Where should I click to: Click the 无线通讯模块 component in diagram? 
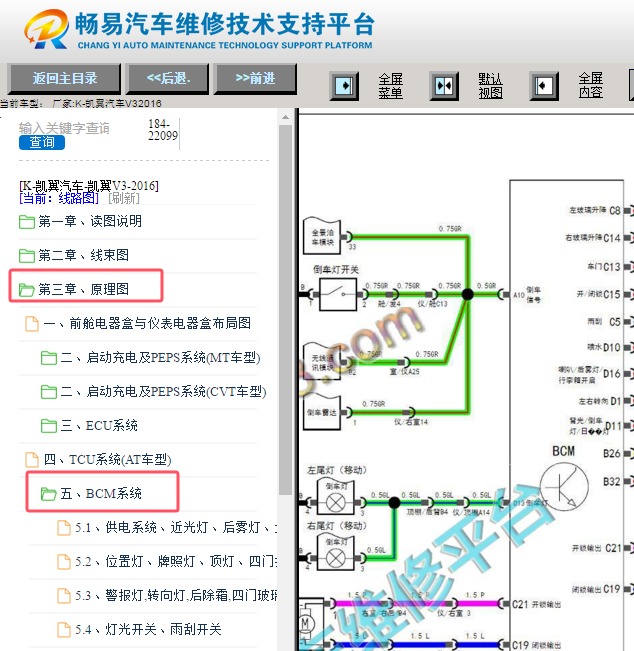pyautogui.click(x=322, y=362)
